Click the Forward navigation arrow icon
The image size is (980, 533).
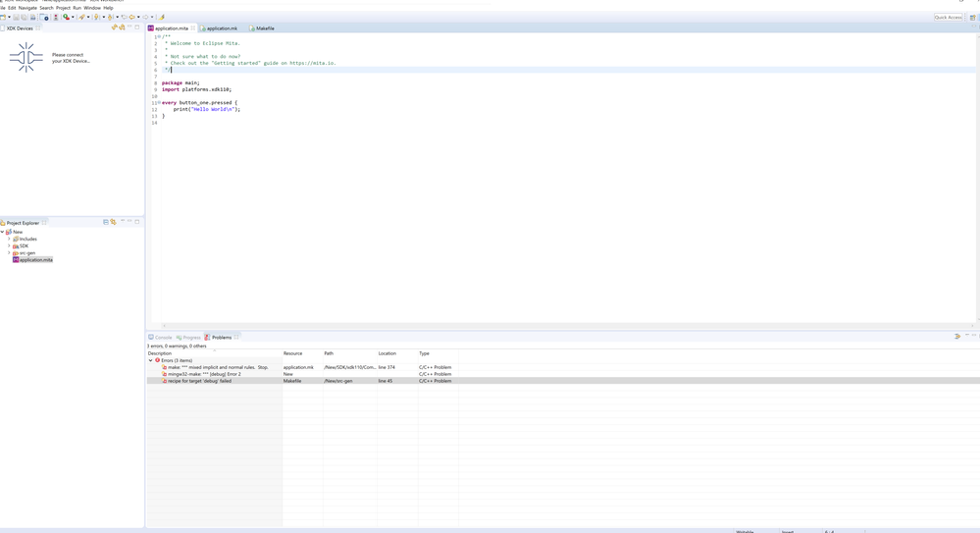145,17
